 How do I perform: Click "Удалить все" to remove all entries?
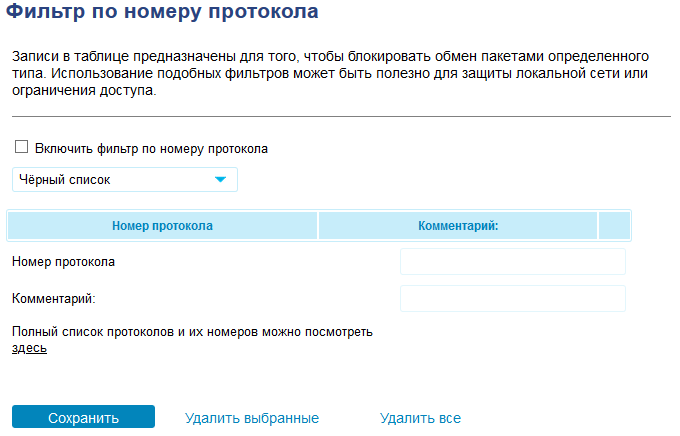click(x=420, y=418)
